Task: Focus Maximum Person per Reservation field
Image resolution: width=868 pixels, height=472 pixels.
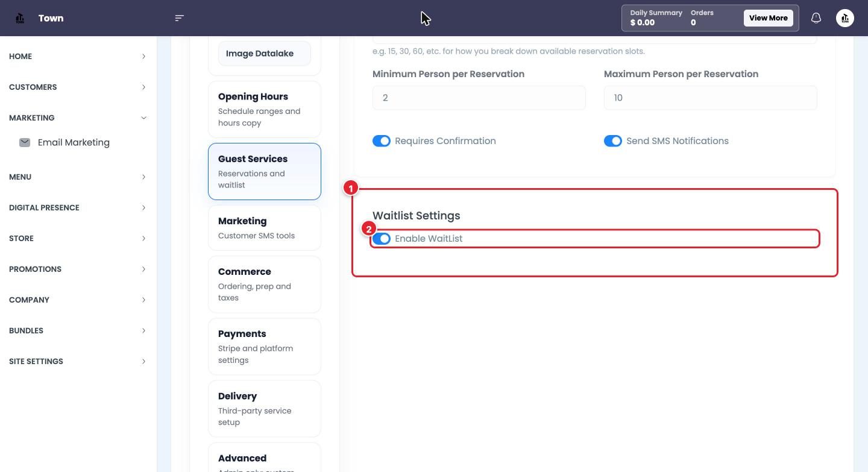Action: 711,98
